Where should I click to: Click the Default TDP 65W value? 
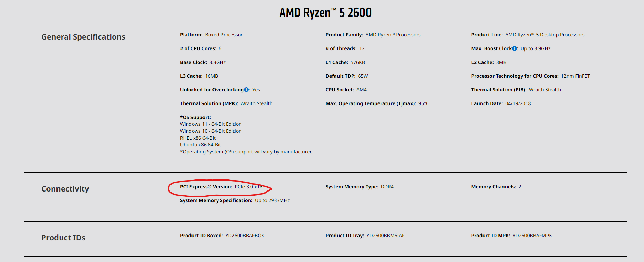pyautogui.click(x=363, y=76)
